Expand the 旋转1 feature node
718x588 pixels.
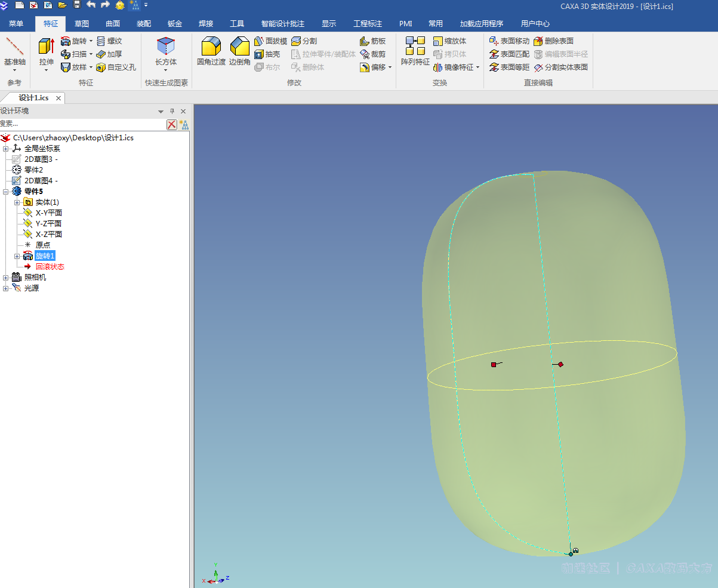tap(17, 256)
